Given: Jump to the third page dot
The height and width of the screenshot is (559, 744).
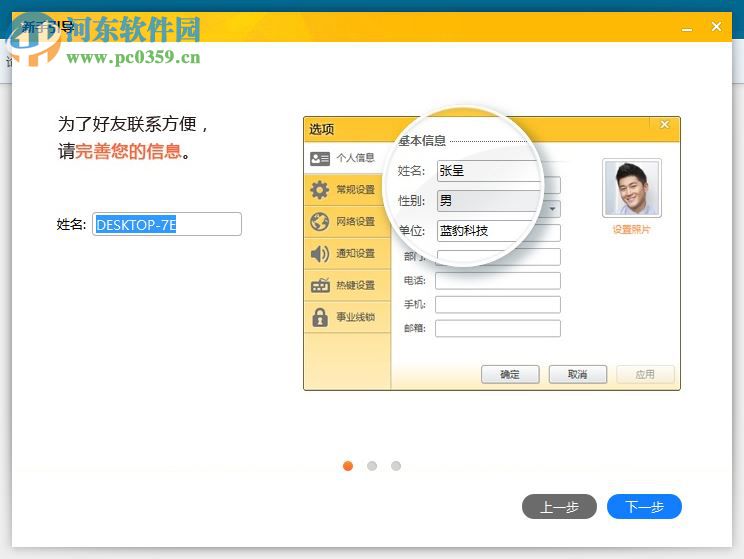Looking at the screenshot, I should [396, 466].
